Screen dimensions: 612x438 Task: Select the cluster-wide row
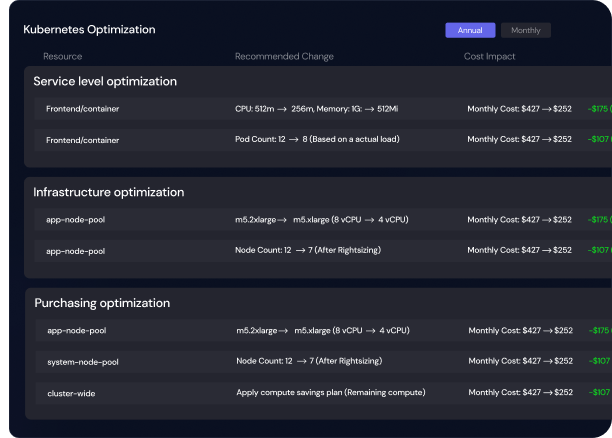pos(324,393)
